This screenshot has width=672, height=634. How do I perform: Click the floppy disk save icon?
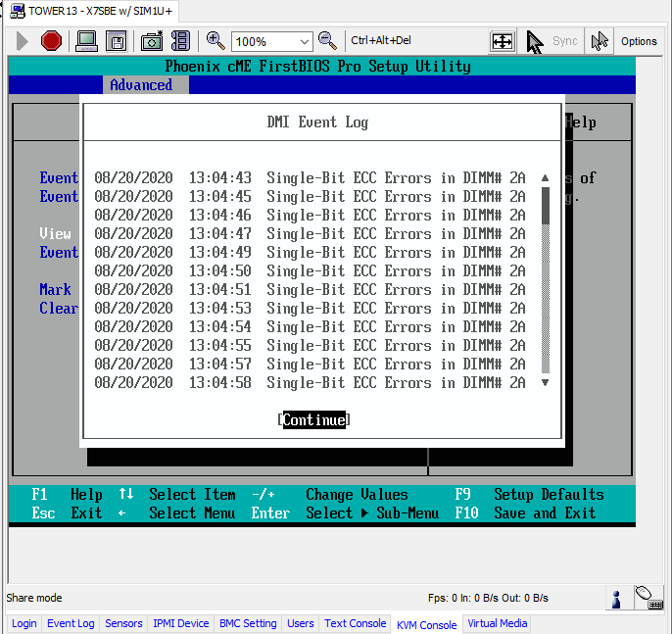click(117, 41)
